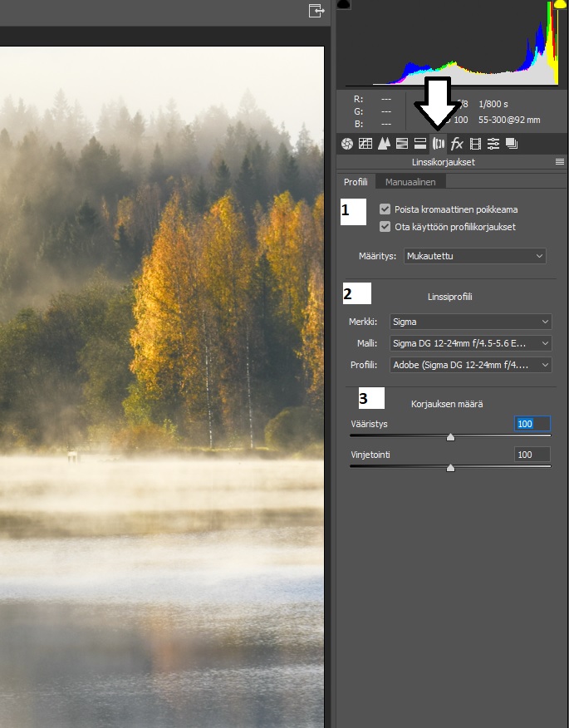The image size is (569, 728).
Task: Open the Malli lens model dropdown
Action: [x=470, y=343]
